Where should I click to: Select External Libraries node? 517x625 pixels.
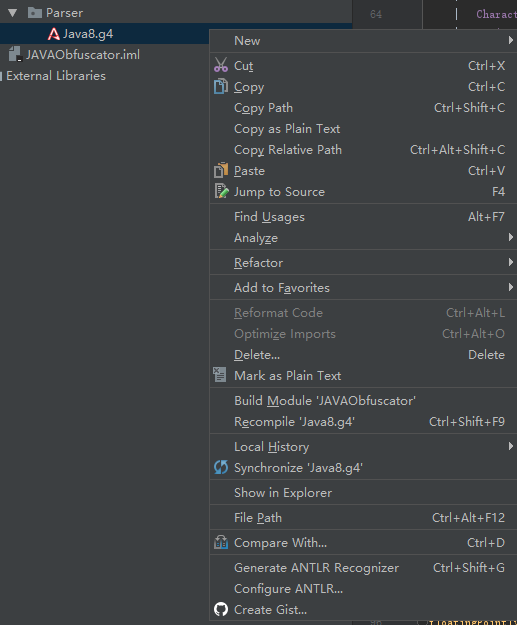[56, 76]
